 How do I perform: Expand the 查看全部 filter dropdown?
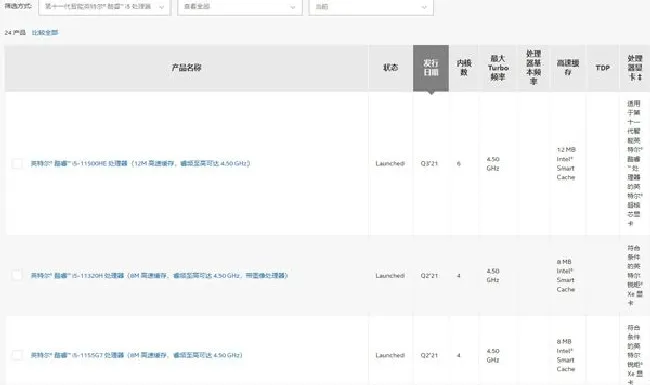pyautogui.click(x=240, y=7)
